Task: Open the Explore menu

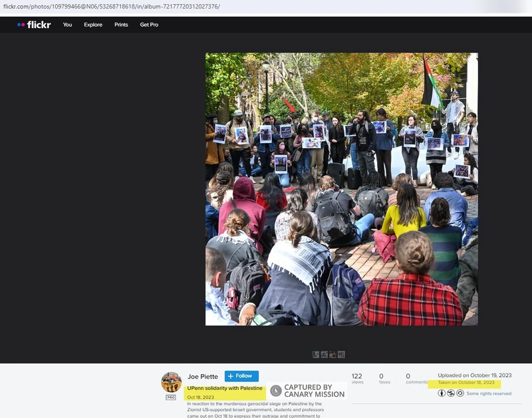Action: pyautogui.click(x=93, y=25)
